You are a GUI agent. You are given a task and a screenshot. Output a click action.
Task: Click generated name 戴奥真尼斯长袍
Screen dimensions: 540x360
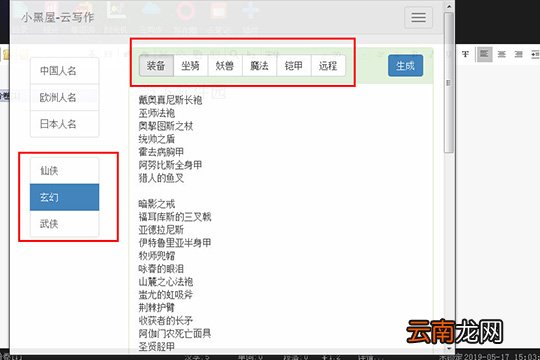pyautogui.click(x=170, y=100)
